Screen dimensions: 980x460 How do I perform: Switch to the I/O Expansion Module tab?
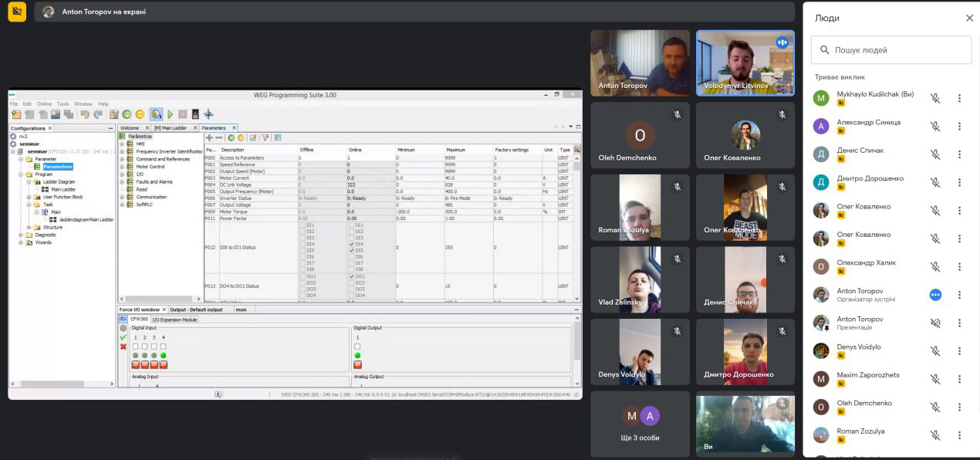coord(174,319)
